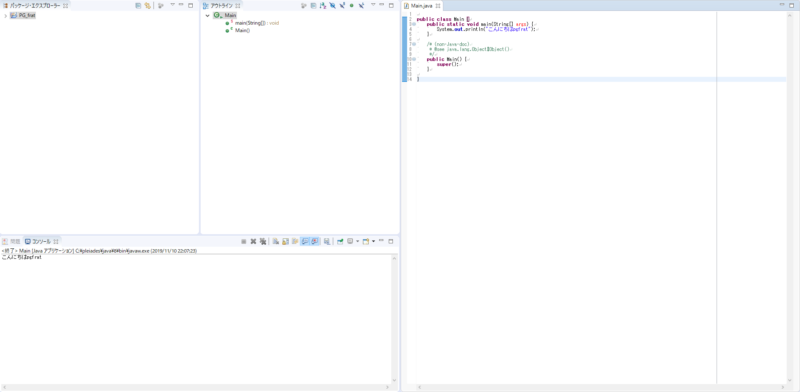Viewport: 800px width, 392px height.
Task: Toggle show console on standard out
Action: [x=305, y=241]
